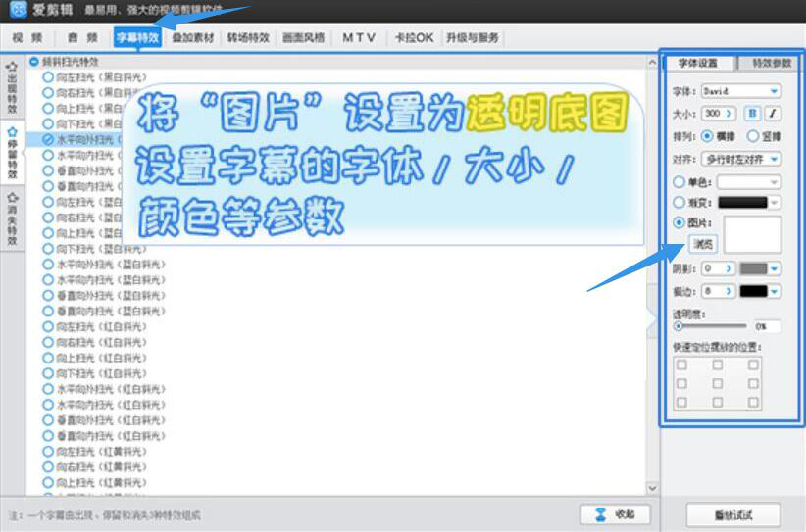806x532 pixels.
Task: Select 水平向内扫光（蓝白斜光）effect
Action: [104, 280]
